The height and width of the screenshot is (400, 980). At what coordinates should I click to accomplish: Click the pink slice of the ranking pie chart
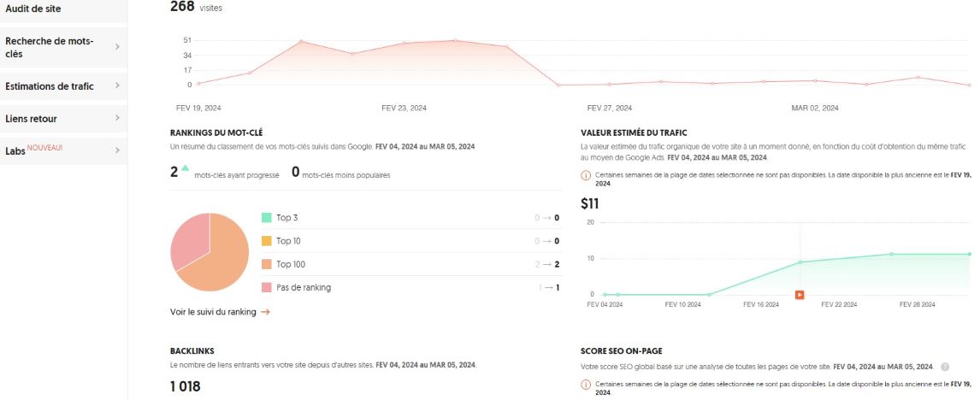click(186, 238)
